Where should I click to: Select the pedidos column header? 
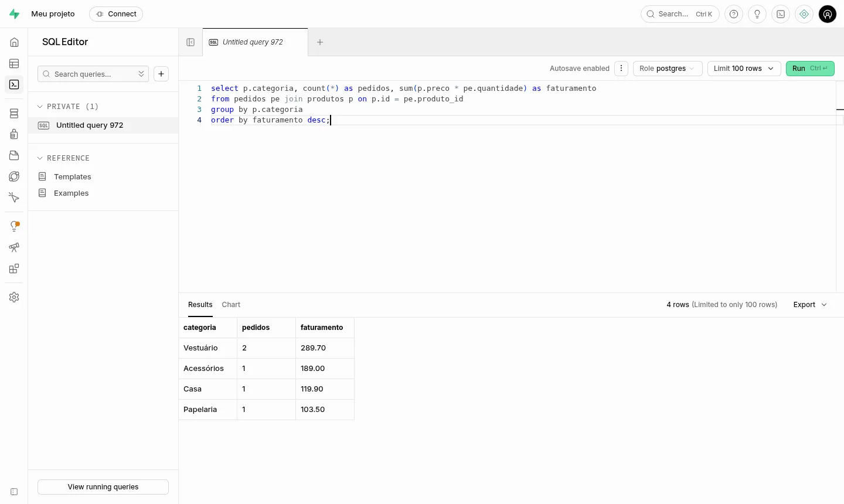click(267, 328)
